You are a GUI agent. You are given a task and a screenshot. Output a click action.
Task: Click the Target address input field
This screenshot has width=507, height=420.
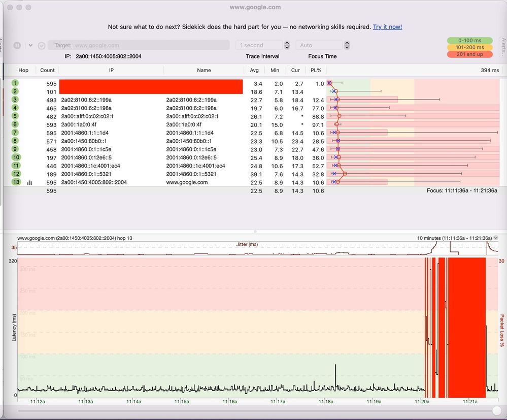[x=139, y=45]
